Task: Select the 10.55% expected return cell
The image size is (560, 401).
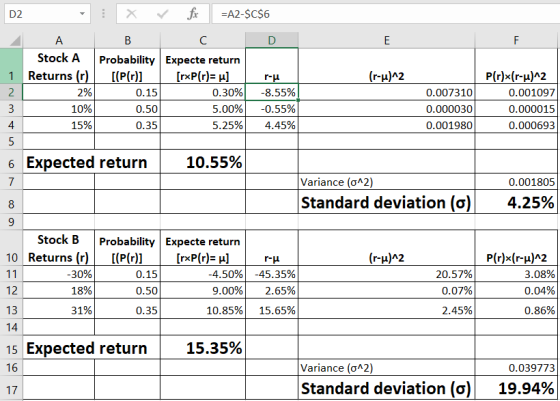Action: [203, 162]
